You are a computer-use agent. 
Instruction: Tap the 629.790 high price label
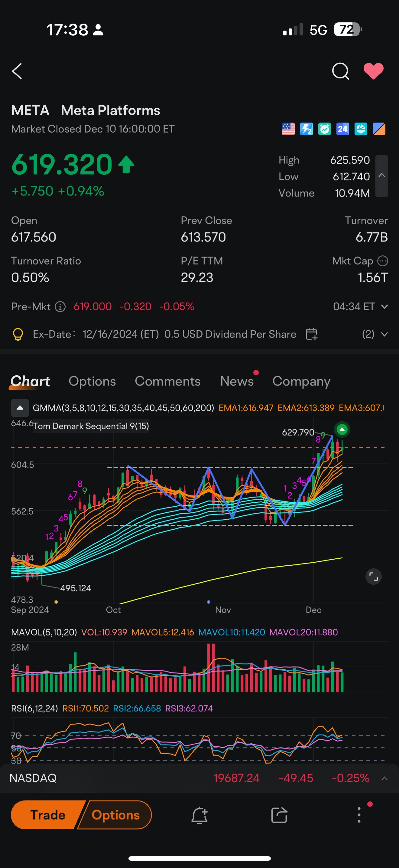tap(298, 432)
